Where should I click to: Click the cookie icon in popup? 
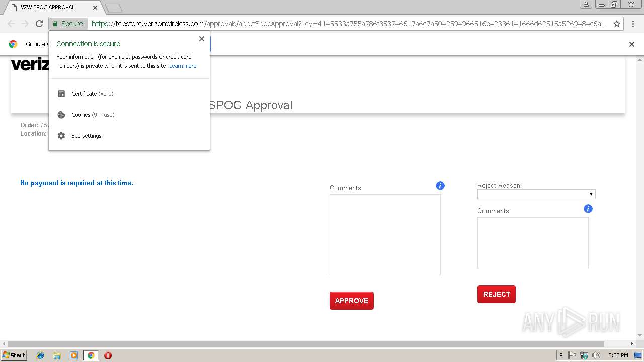pos(61,115)
